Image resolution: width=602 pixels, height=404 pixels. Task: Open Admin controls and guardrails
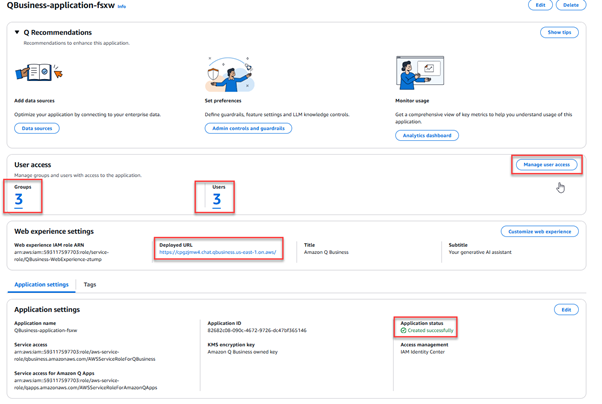click(x=248, y=128)
